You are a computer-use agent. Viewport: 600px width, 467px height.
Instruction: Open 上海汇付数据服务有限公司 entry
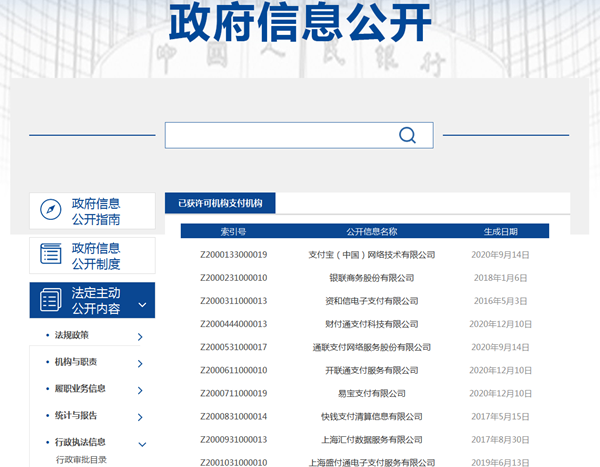(372, 439)
